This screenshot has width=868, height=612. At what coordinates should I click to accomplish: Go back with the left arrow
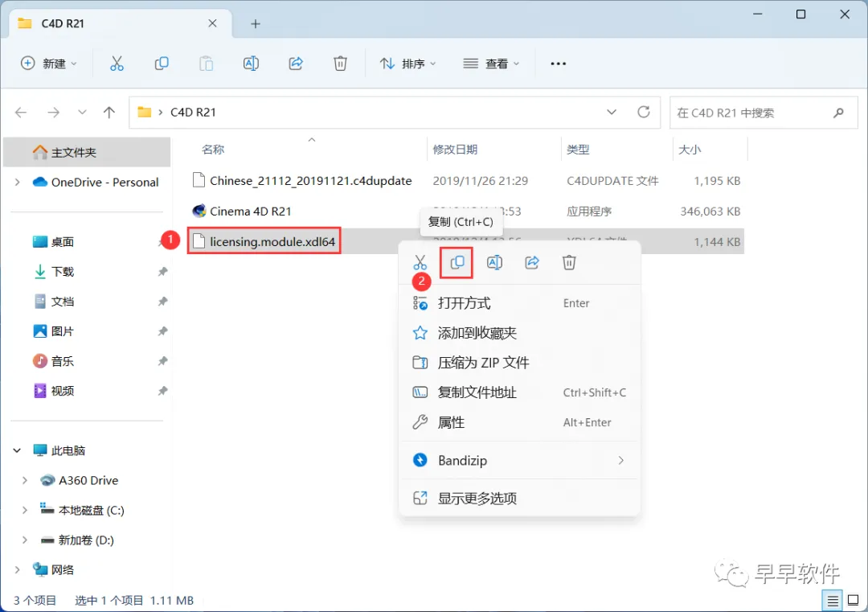point(21,113)
